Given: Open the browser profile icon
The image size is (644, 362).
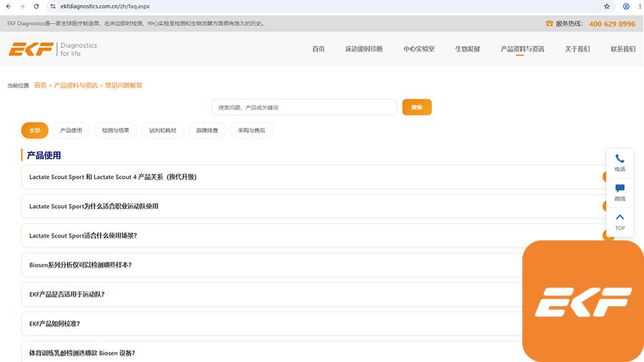Looking at the screenshot, I should [x=626, y=6].
